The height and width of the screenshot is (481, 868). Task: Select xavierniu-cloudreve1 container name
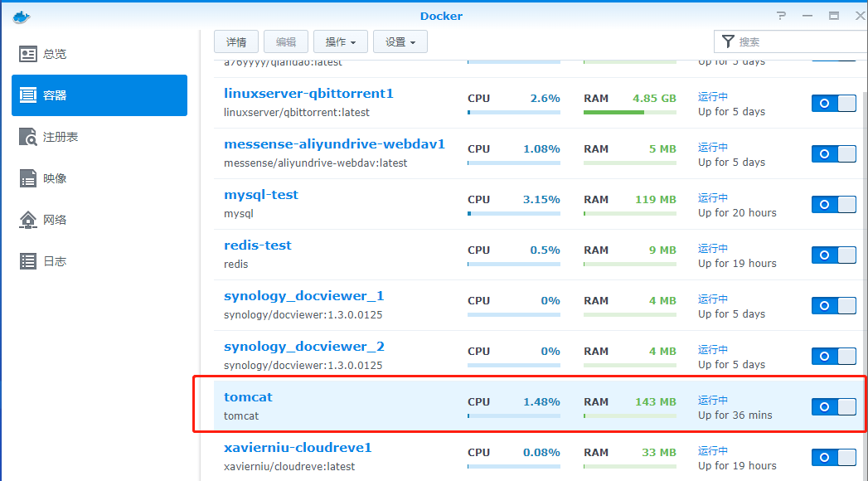pyautogui.click(x=298, y=447)
